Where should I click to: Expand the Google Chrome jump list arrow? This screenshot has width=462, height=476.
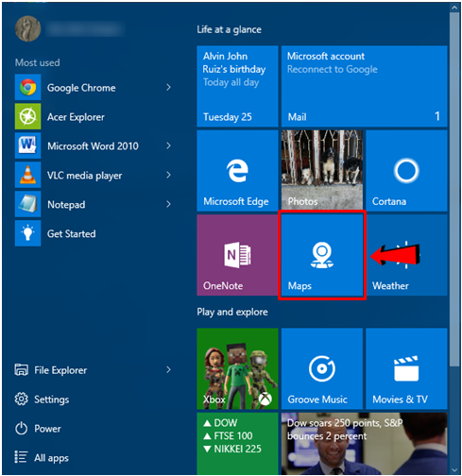click(169, 87)
